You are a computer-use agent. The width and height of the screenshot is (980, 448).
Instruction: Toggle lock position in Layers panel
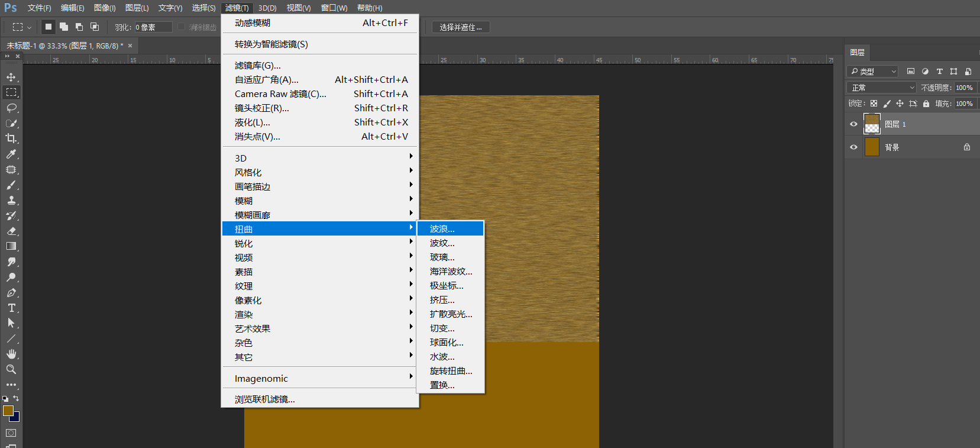click(x=900, y=104)
